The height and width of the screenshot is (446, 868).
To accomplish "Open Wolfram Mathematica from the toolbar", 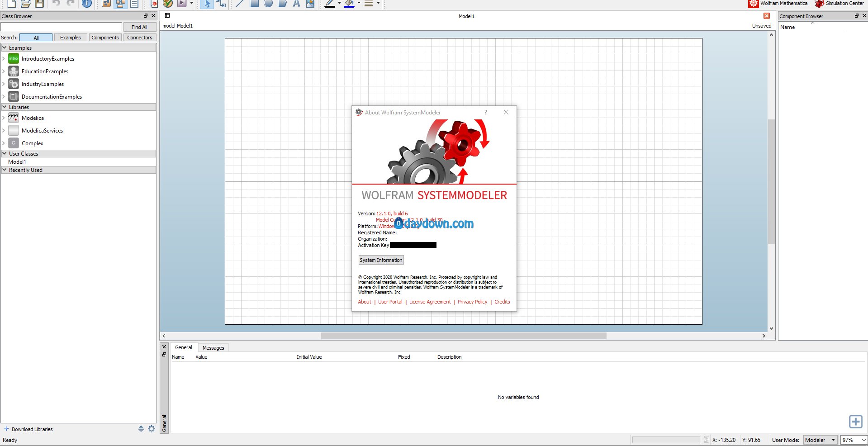I will [x=778, y=4].
